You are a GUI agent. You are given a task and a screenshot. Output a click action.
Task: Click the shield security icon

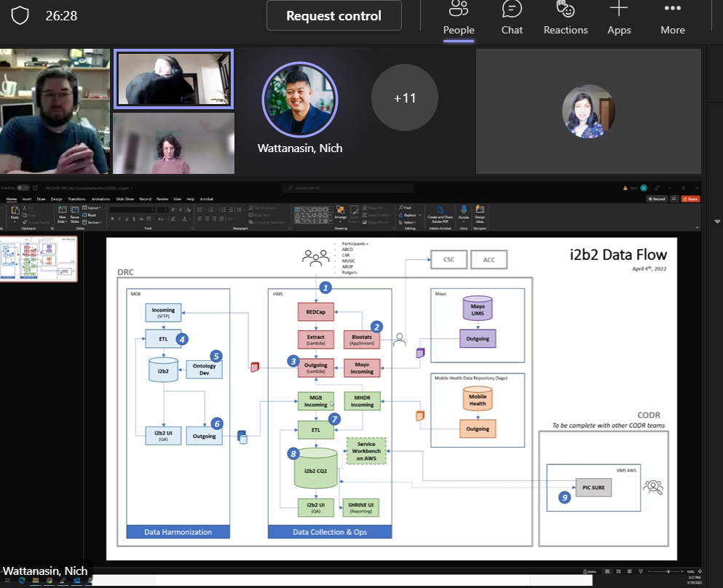click(20, 15)
